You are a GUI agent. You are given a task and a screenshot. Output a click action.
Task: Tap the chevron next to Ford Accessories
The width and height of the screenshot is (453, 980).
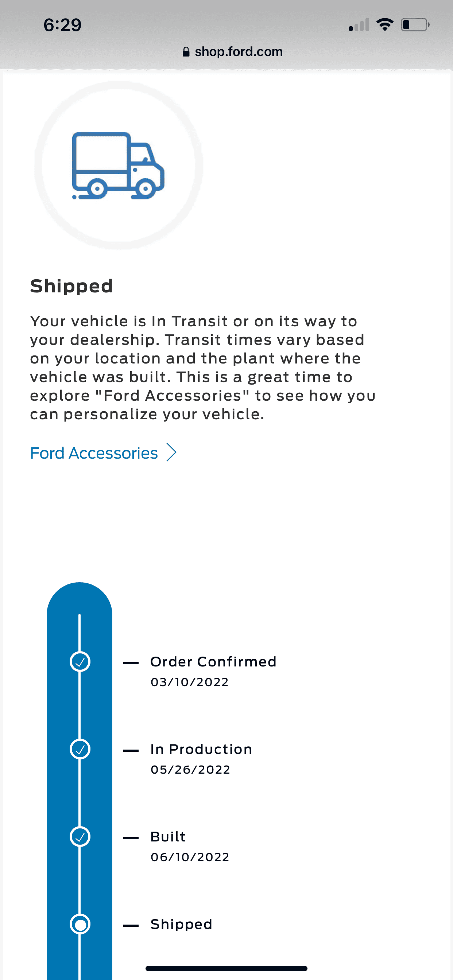coord(171,453)
